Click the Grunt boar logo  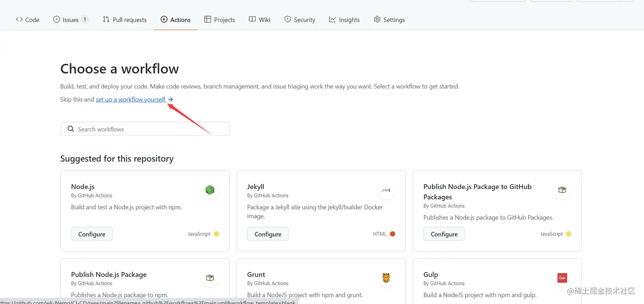click(x=386, y=278)
